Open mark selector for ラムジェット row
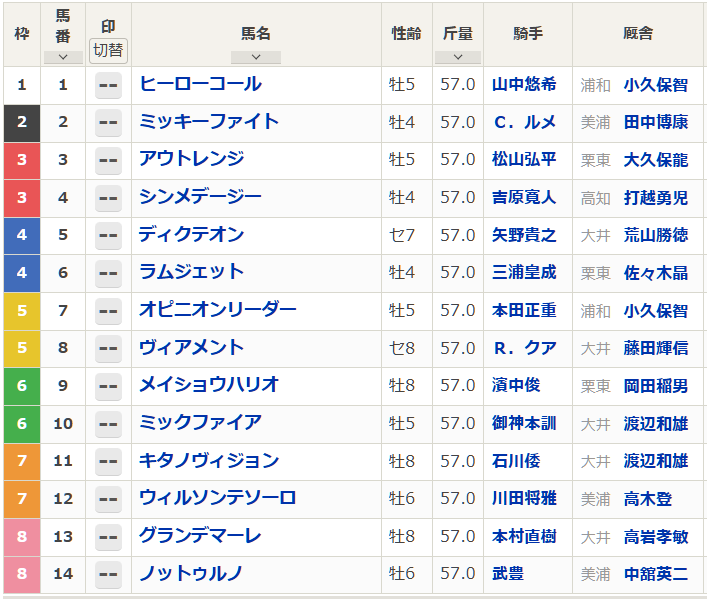 pyautogui.click(x=108, y=273)
